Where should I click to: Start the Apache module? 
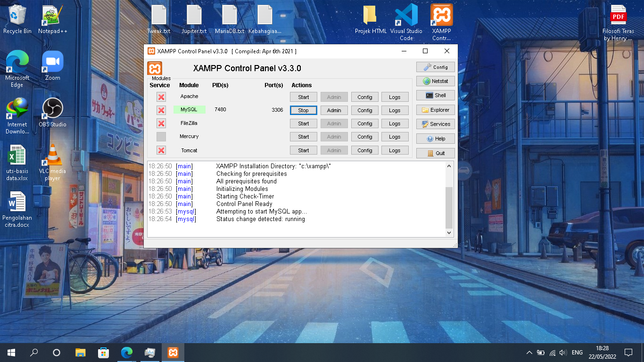(303, 97)
